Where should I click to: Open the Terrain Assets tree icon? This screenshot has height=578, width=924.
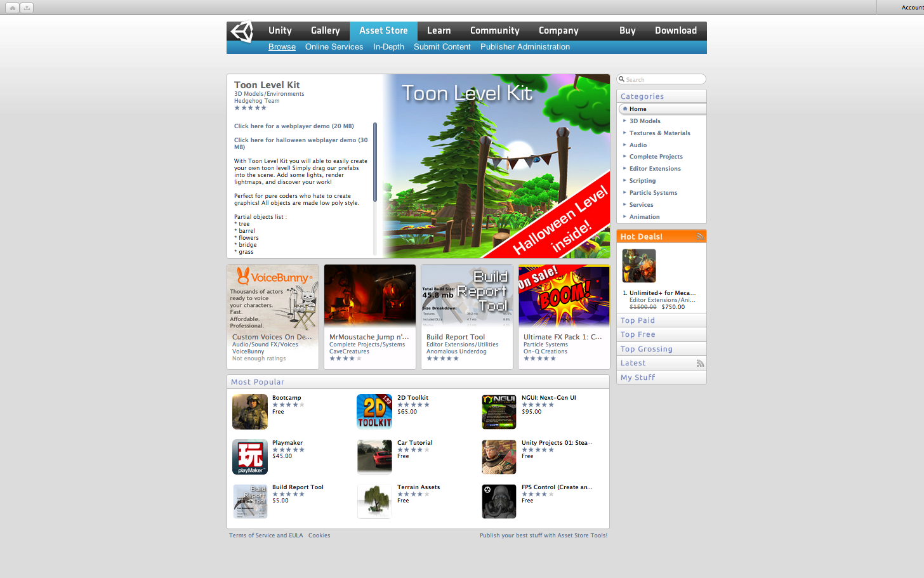coord(374,501)
